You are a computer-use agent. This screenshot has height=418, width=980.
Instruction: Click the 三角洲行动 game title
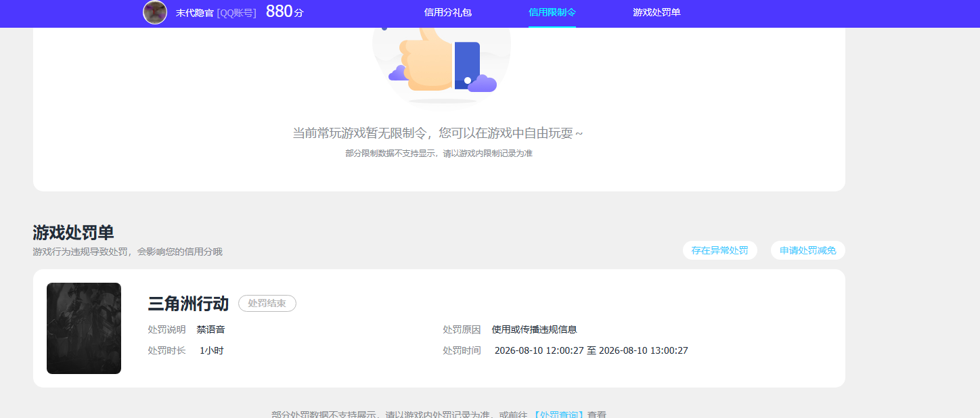tap(188, 304)
